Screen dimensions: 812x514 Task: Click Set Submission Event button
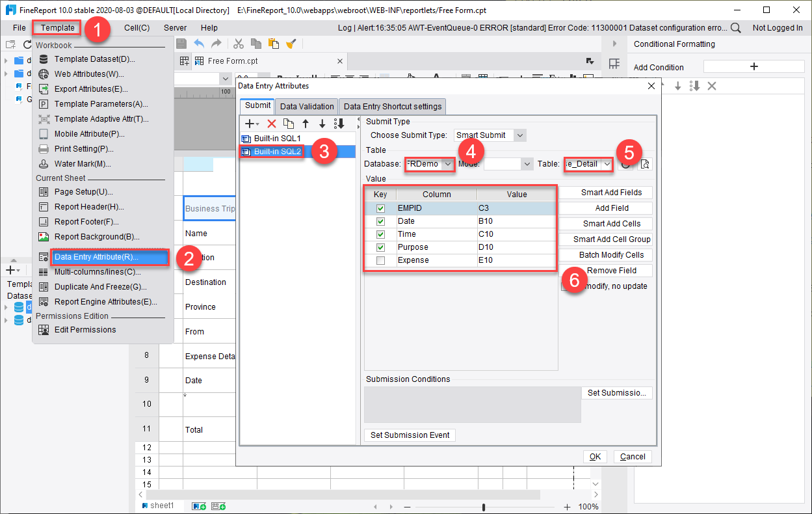[410, 435]
